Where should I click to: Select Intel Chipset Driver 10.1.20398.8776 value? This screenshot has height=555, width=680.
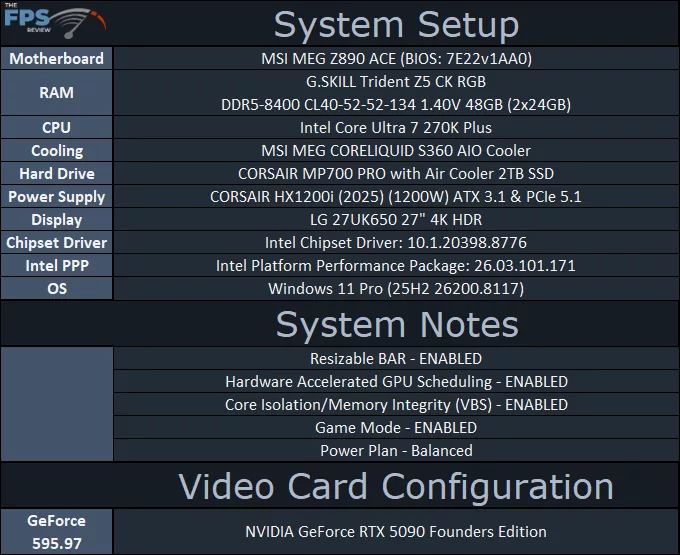pos(396,242)
